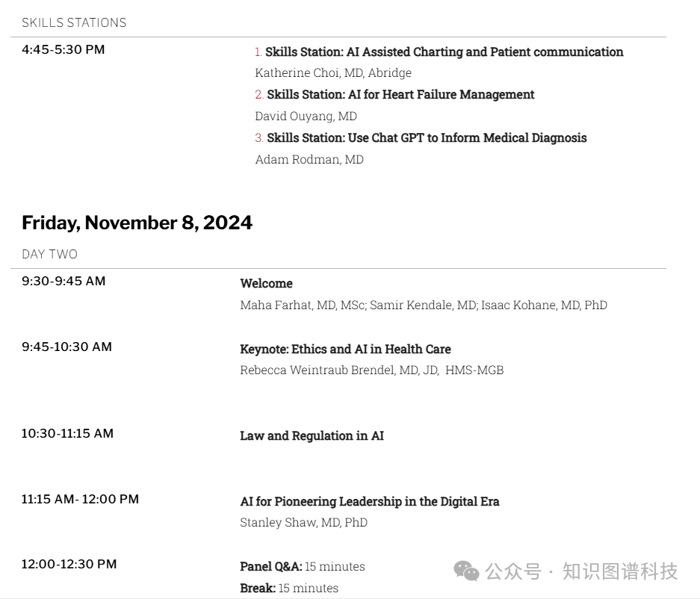This screenshot has width=700, height=599.
Task: Select the Friday, November 8, 2024 heading
Action: tap(137, 223)
